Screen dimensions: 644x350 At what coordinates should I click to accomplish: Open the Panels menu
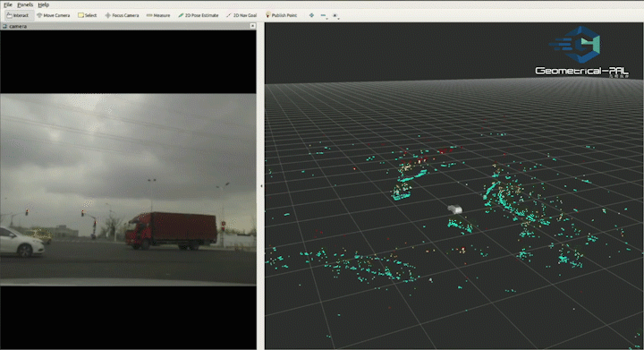pyautogui.click(x=25, y=4)
